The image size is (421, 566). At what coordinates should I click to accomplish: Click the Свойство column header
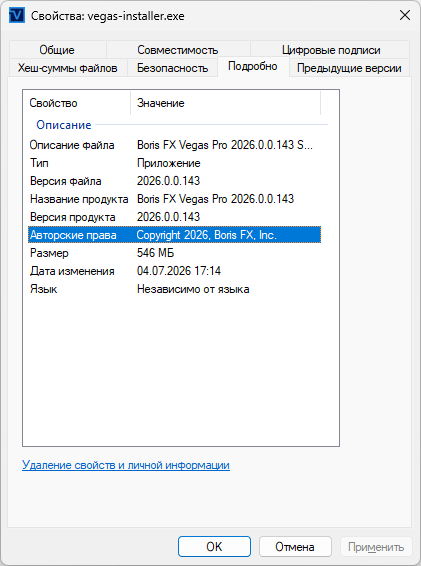(76, 103)
